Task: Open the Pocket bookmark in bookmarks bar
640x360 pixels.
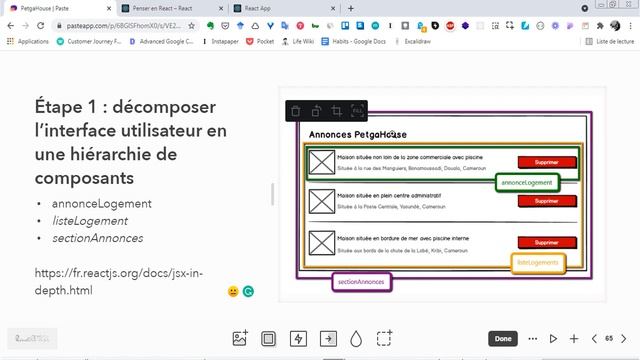Action: coord(260,41)
